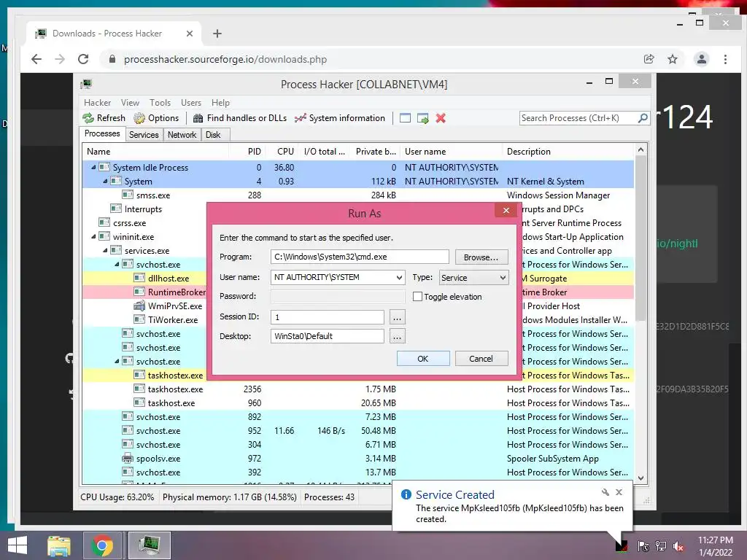Click Cancel in Run As dialog
The image size is (747, 560).
(481, 359)
